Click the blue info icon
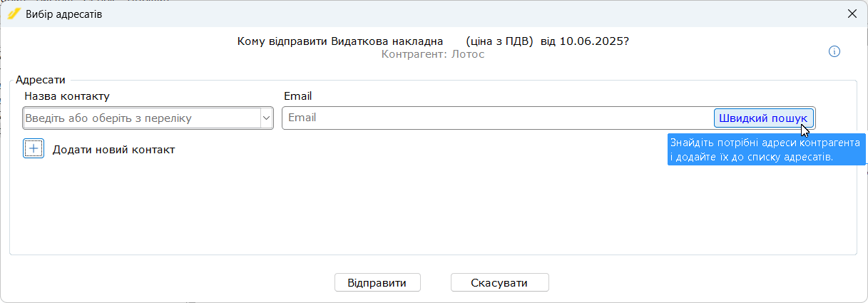 [x=834, y=51]
